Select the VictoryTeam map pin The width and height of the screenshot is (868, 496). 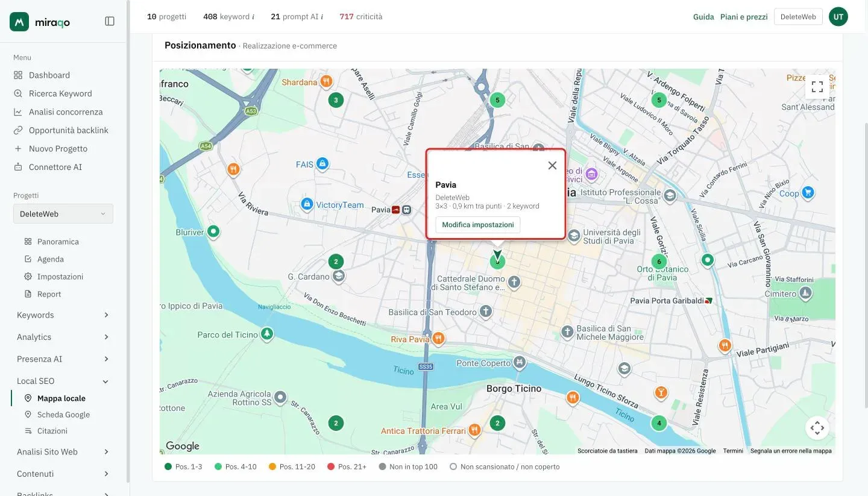coord(307,204)
